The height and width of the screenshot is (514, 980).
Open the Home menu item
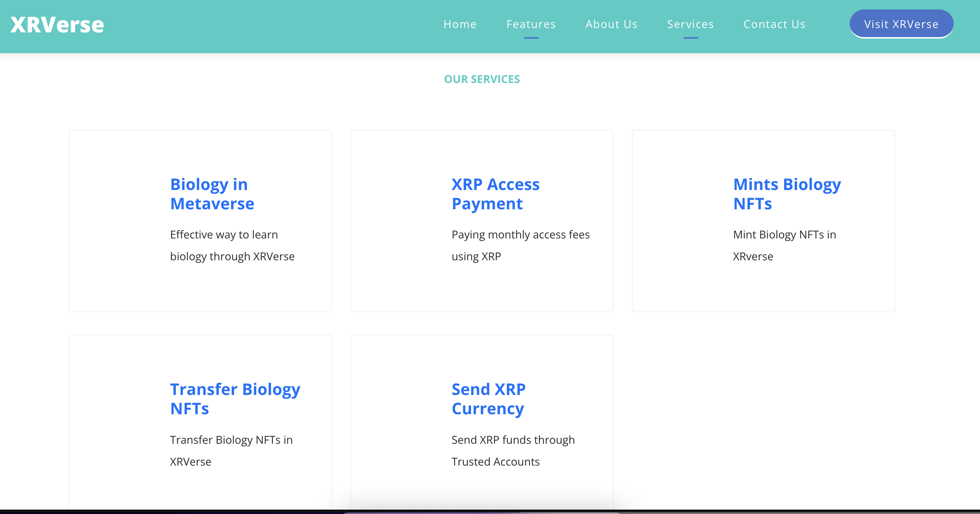pyautogui.click(x=459, y=24)
